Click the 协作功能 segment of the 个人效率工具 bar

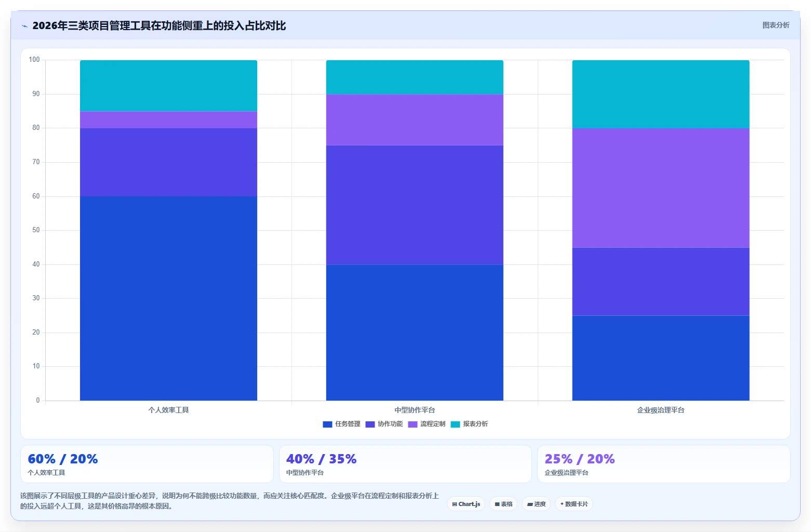click(168, 162)
